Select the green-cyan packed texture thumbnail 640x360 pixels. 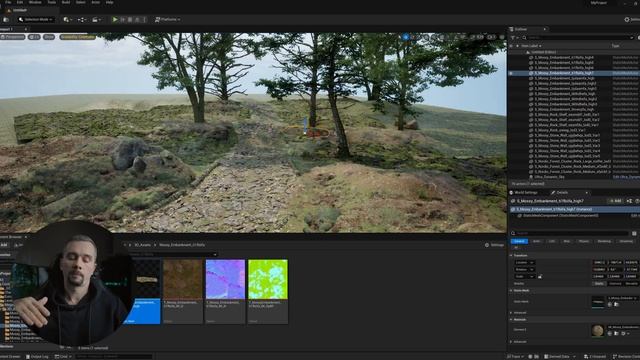tap(268, 279)
